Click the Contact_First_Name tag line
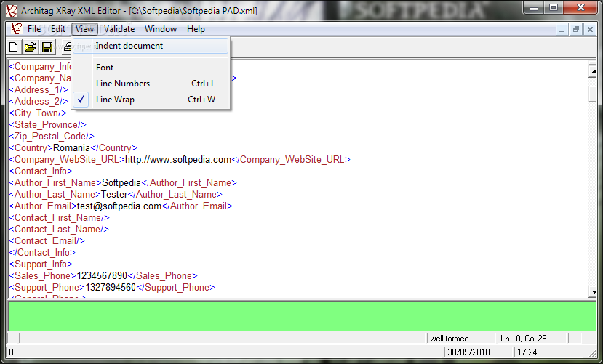 tap(59, 218)
